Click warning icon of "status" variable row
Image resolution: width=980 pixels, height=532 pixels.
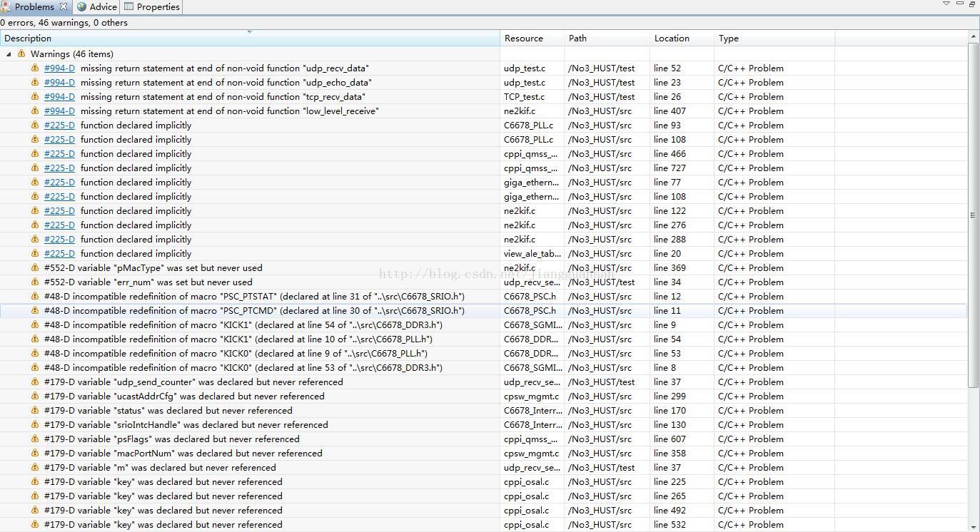(x=35, y=411)
